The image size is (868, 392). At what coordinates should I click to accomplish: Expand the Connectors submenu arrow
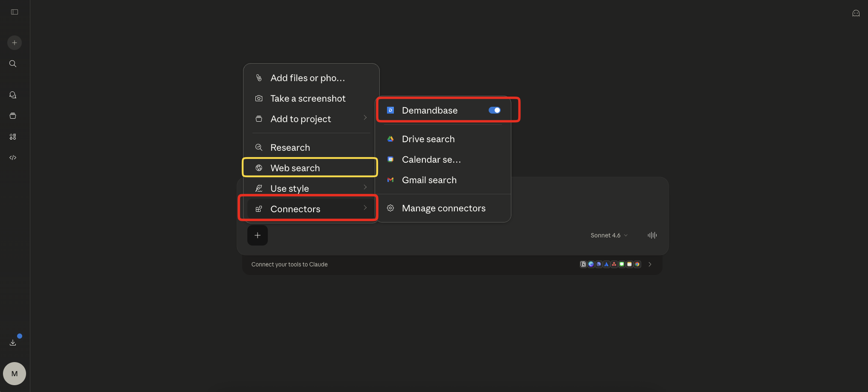[x=365, y=208]
